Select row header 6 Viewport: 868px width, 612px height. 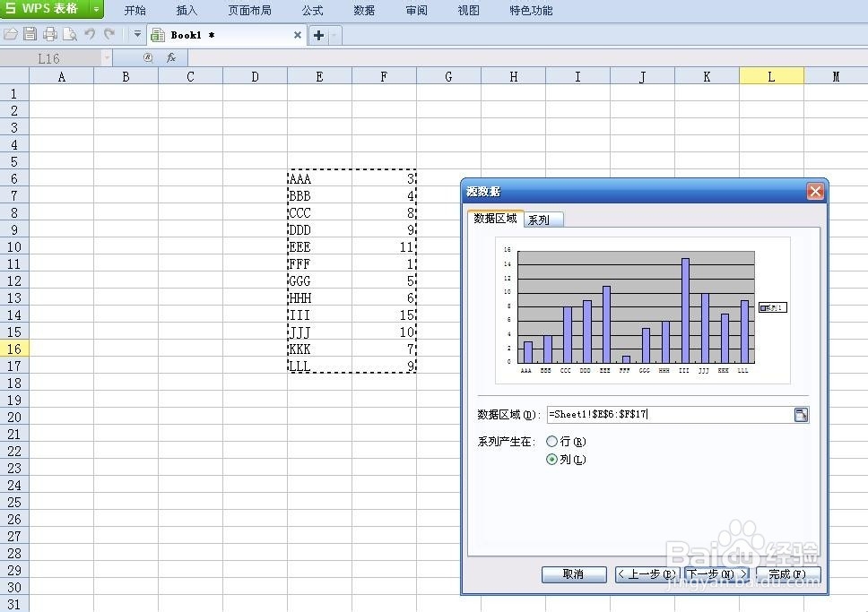click(14, 178)
